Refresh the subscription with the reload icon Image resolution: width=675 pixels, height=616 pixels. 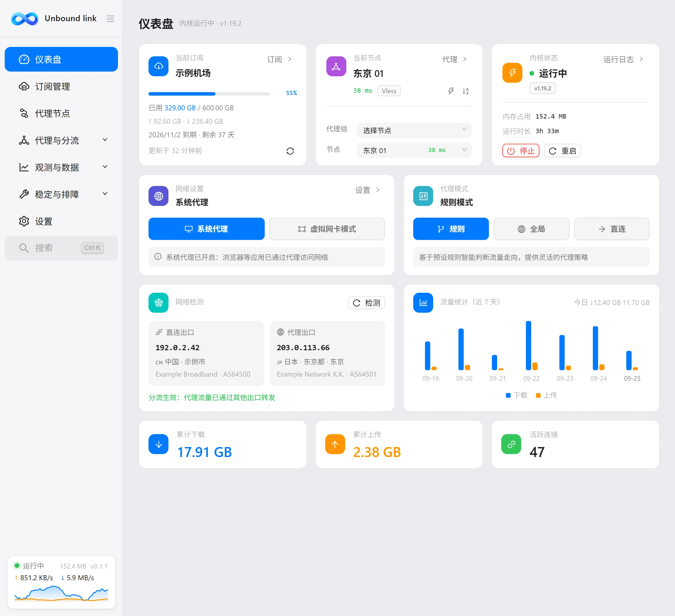290,151
